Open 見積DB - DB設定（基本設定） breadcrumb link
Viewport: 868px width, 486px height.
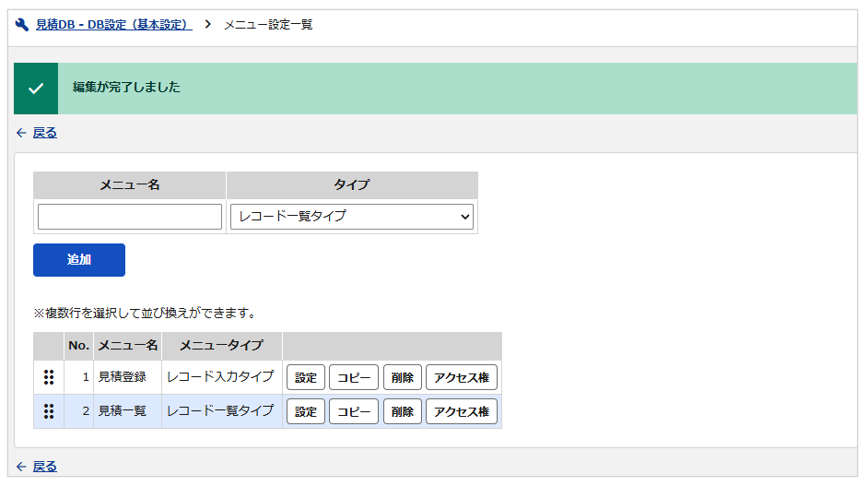click(114, 25)
